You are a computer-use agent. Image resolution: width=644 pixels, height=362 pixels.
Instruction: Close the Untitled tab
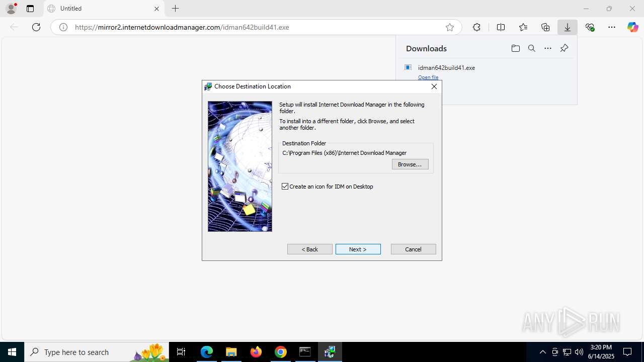[x=156, y=9]
